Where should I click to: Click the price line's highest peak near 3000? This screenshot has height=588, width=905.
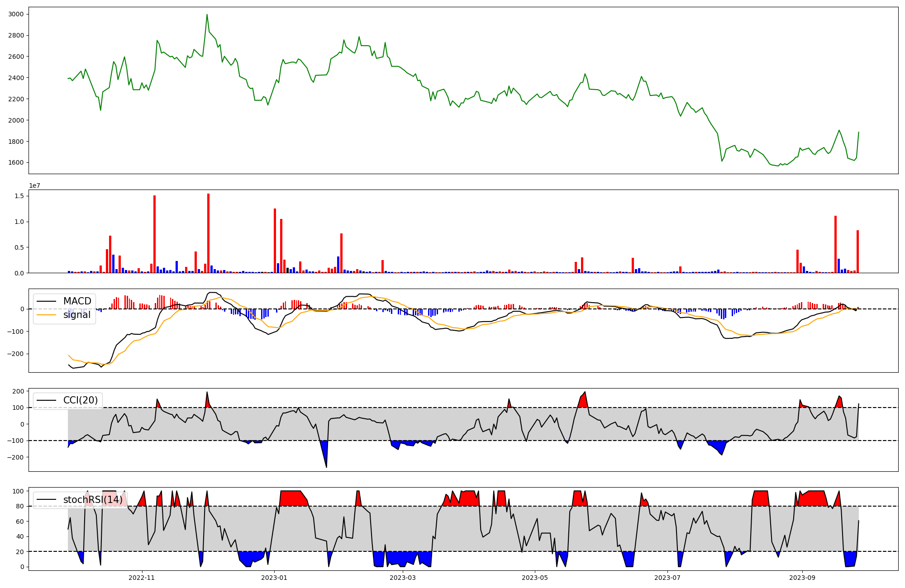click(x=207, y=15)
